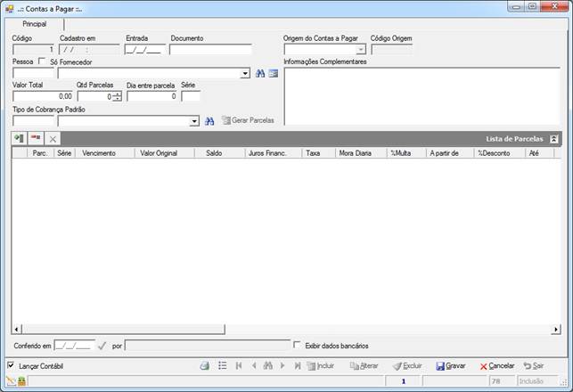This screenshot has width=573, height=392.
Task: Click the %Desconto column header
Action: click(500, 153)
